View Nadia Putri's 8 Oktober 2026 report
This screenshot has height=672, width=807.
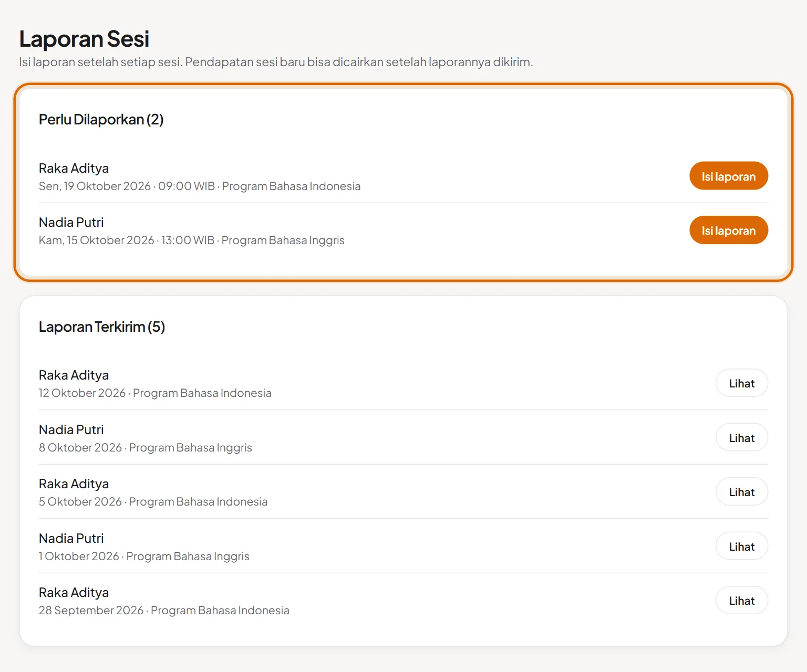742,437
